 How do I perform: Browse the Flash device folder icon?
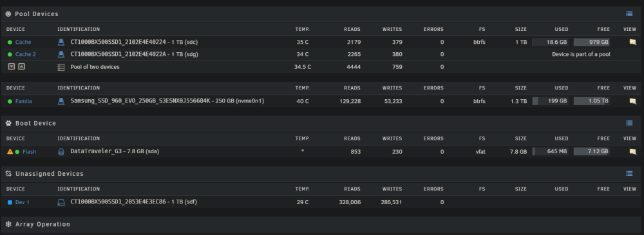(x=632, y=151)
